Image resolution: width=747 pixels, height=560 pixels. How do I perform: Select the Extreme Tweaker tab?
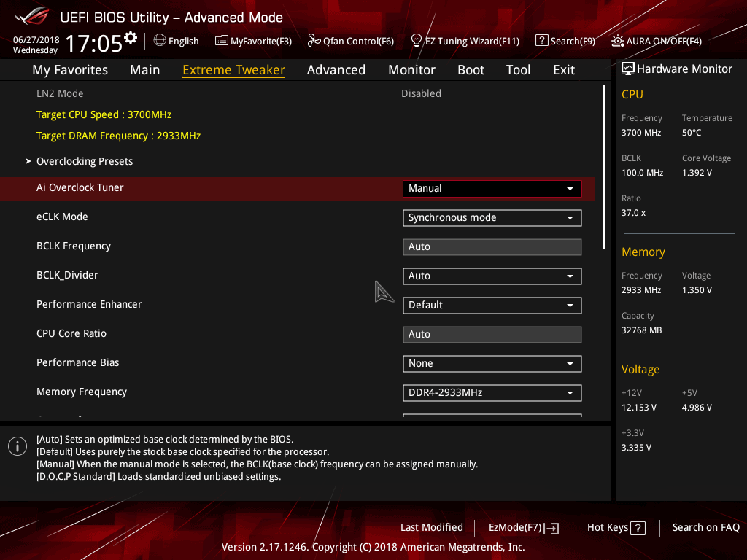coord(234,70)
